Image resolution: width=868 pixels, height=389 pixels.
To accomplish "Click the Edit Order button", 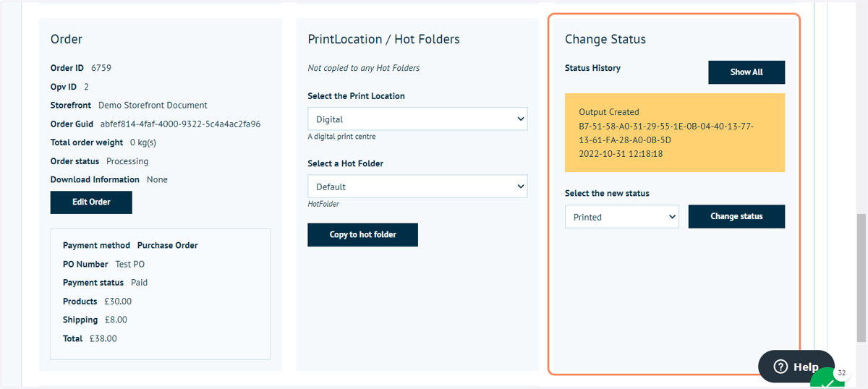I will [91, 202].
